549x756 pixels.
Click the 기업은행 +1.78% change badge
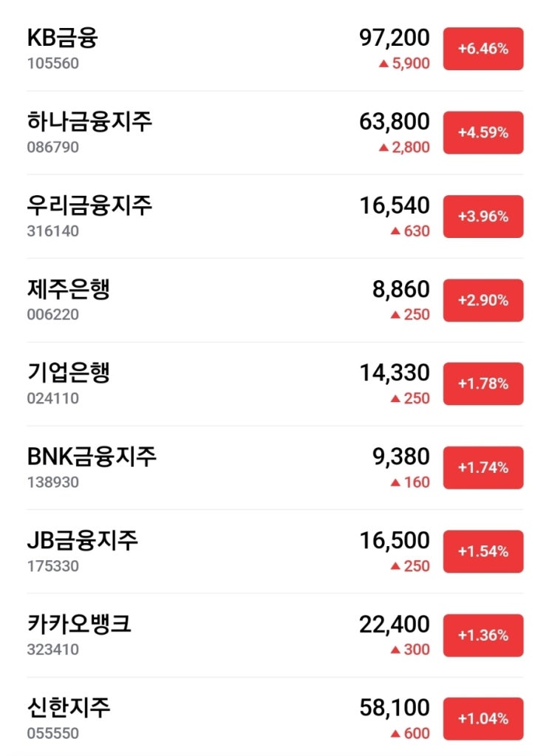pyautogui.click(x=482, y=384)
